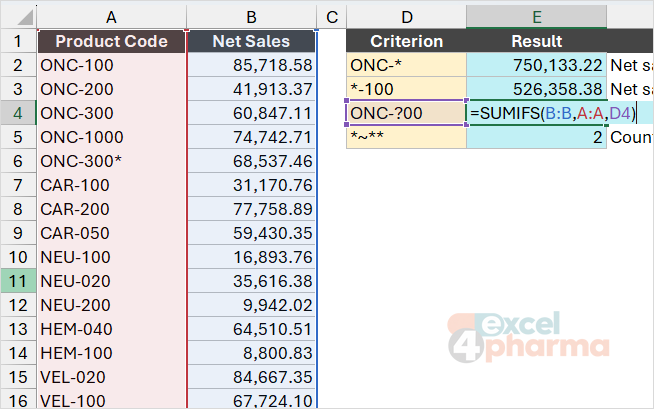654x409 pixels.
Task: Click result value 750,133.22
Action: click(536, 65)
